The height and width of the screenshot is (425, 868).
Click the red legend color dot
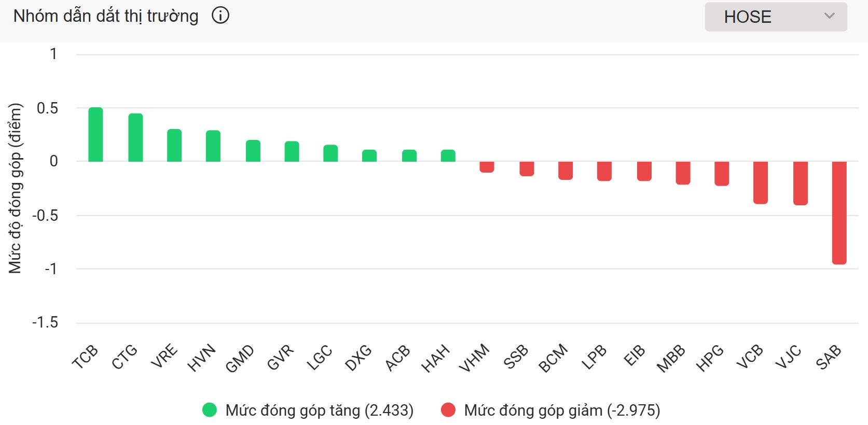[448, 410]
